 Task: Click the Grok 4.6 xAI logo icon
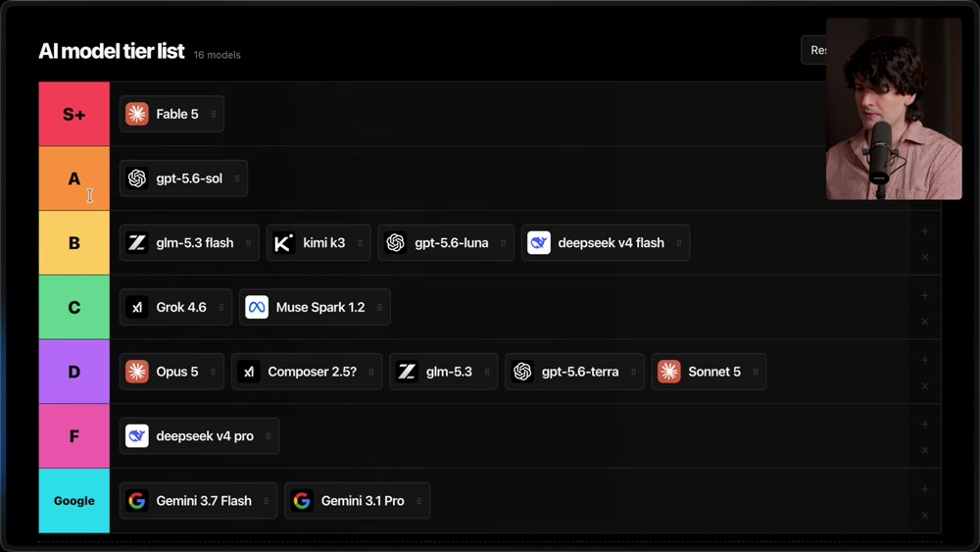[x=137, y=307]
